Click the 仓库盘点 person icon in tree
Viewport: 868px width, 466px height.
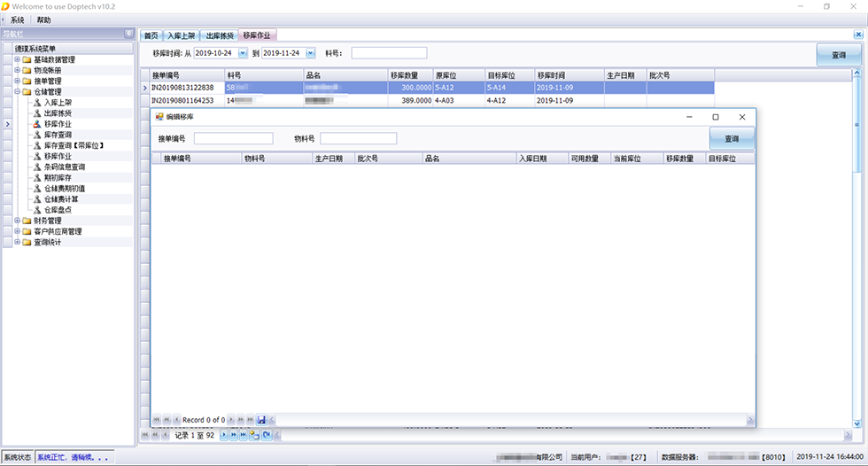(x=37, y=210)
